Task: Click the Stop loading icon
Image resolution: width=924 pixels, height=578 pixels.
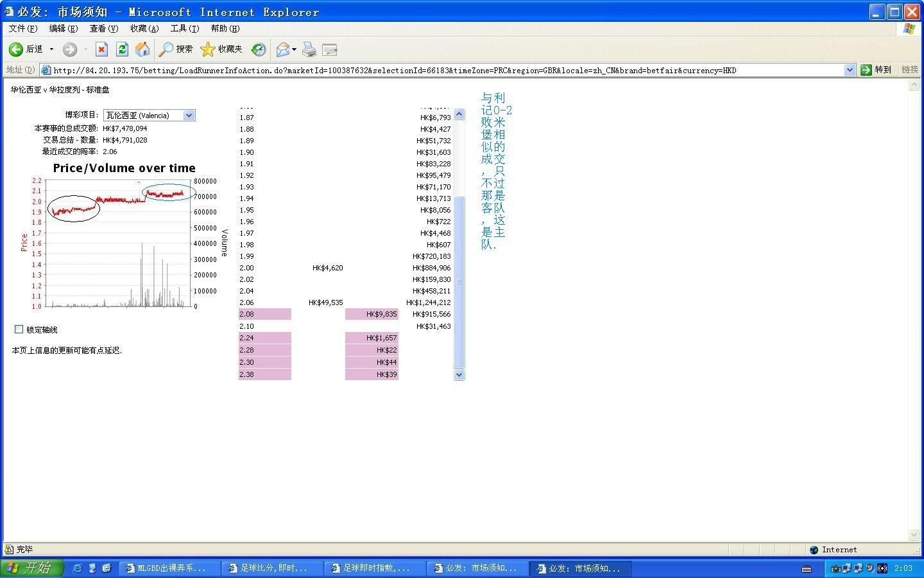Action: 101,49
